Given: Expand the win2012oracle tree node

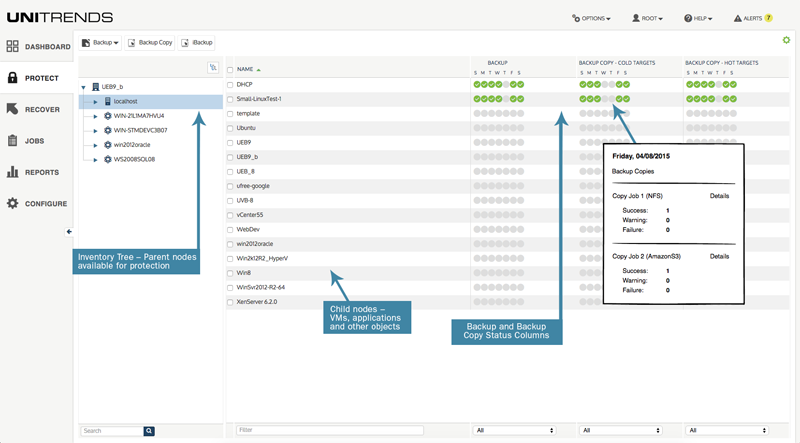Looking at the screenshot, I should coord(95,145).
